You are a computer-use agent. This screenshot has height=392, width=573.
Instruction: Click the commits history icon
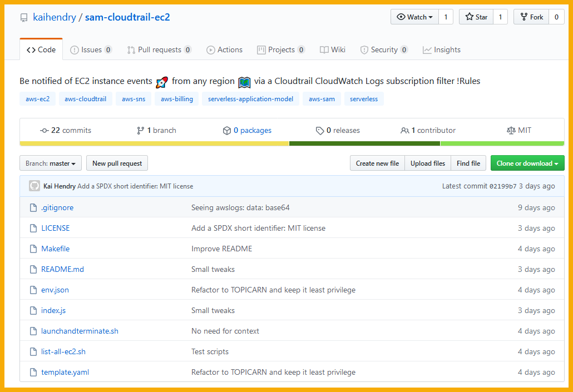pyautogui.click(x=45, y=130)
